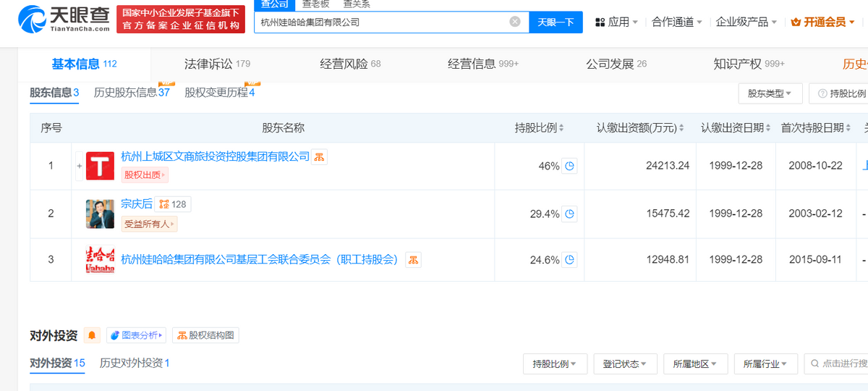This screenshot has height=391, width=868.
Task: Open the 股东类型 filter dropdown
Action: pos(770,93)
